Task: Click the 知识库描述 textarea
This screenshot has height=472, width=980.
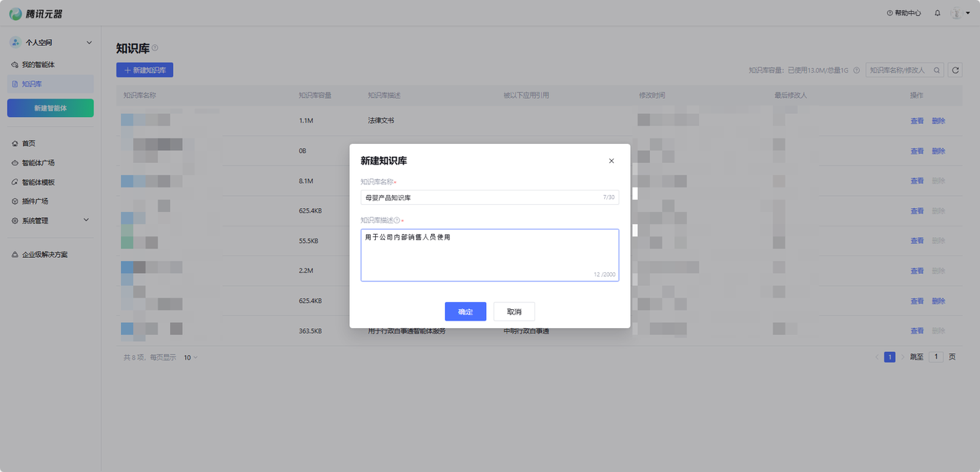Action: (490, 255)
